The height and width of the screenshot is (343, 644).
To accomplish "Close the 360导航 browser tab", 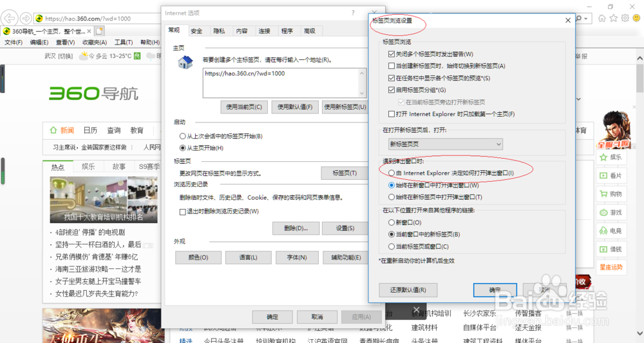I will [x=89, y=31].
